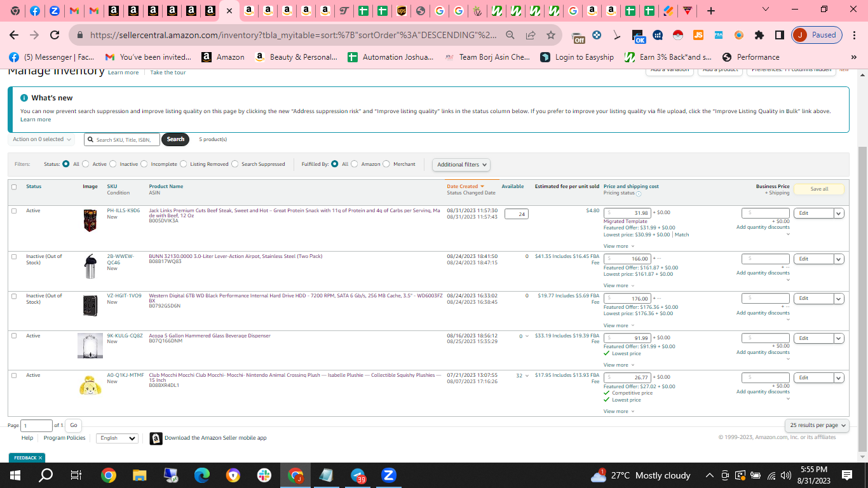This screenshot has height=488, width=868.
Task: Click Edit for the Isabelle Plushie row
Action: click(813, 378)
